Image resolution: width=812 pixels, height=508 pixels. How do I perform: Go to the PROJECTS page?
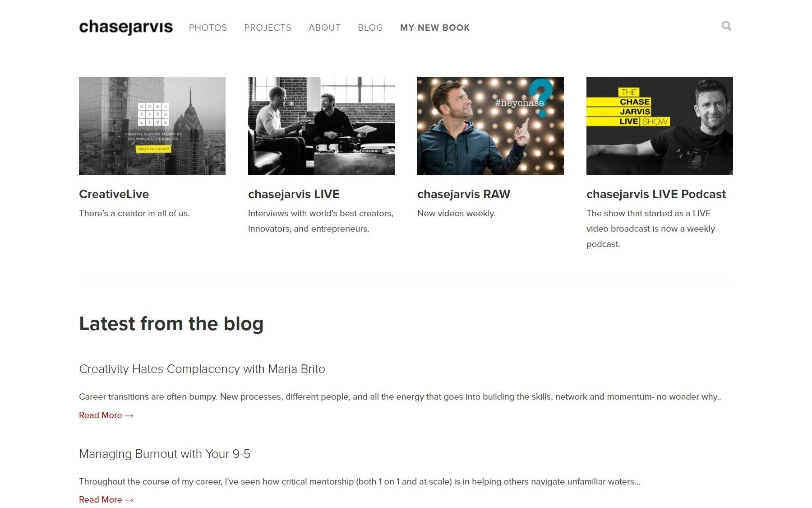[268, 28]
